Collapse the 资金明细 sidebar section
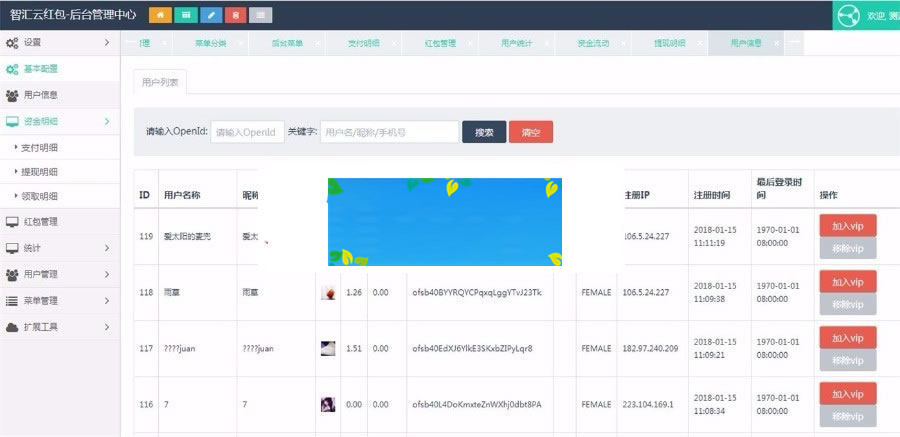900x437 pixels. point(58,121)
